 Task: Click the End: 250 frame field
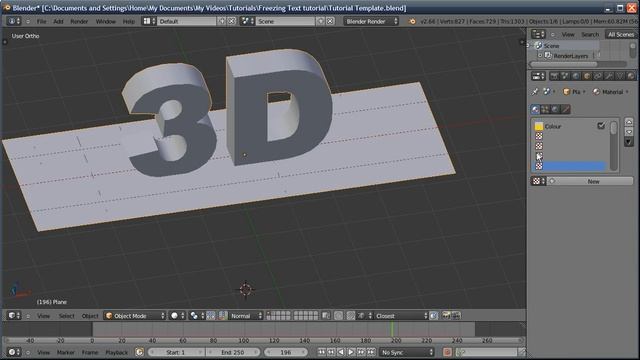point(233,352)
